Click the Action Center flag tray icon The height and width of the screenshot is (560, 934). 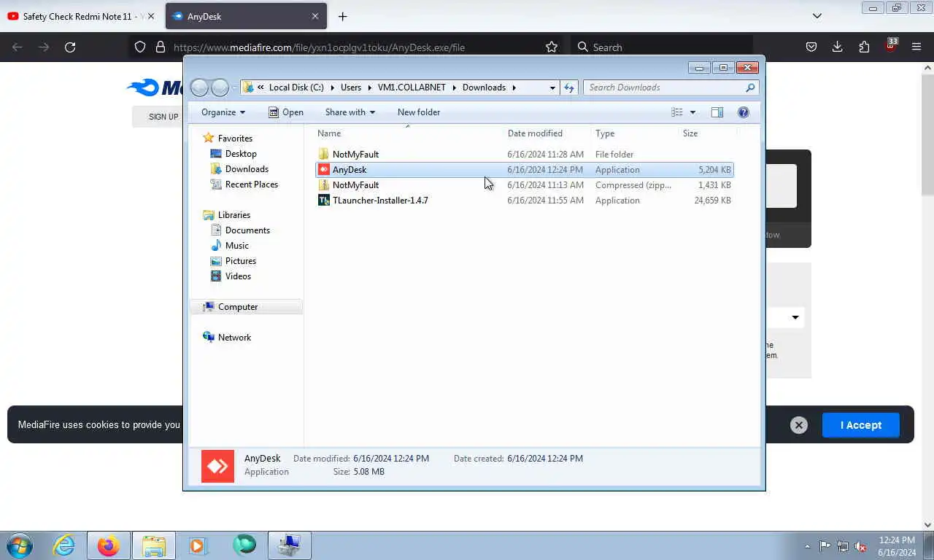[825, 546]
